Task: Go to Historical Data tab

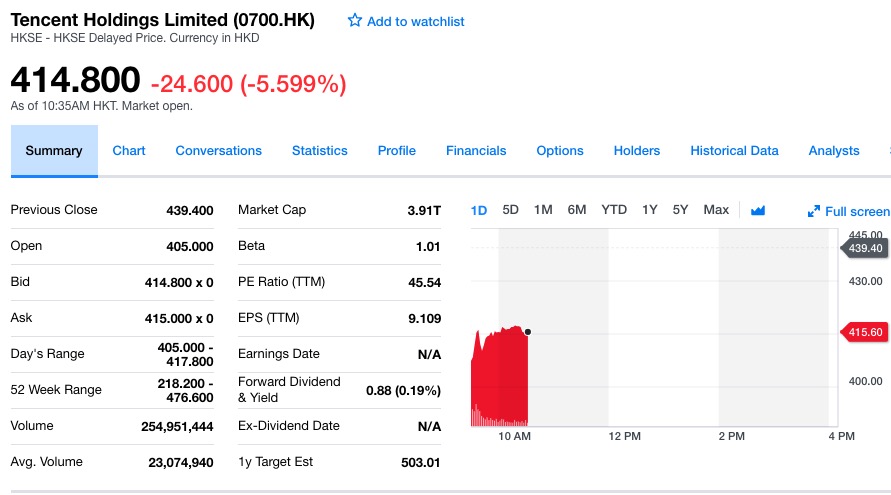Action: click(734, 151)
